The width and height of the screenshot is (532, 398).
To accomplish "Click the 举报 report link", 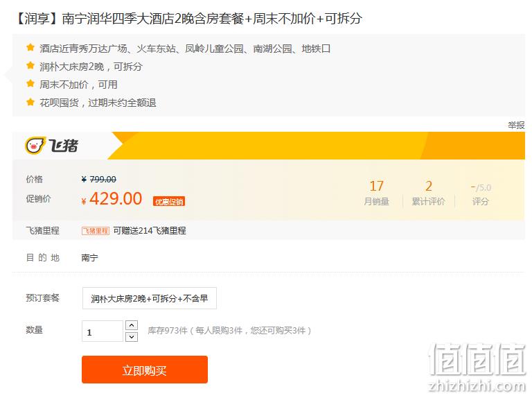I will coord(516,126).
